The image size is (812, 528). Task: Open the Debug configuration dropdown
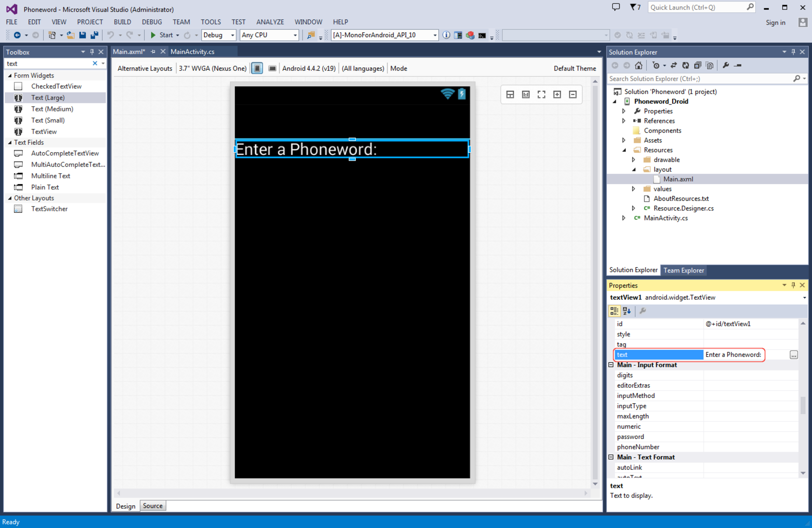(232, 35)
